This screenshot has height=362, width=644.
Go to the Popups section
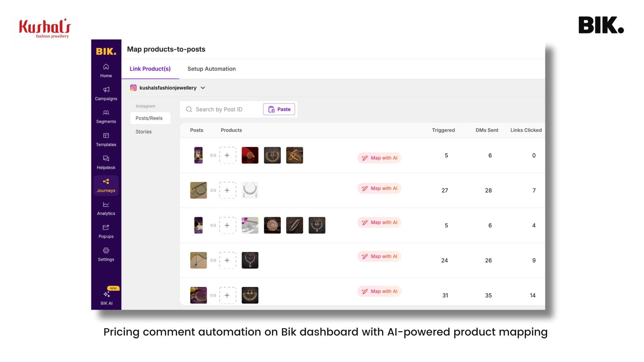106,231
